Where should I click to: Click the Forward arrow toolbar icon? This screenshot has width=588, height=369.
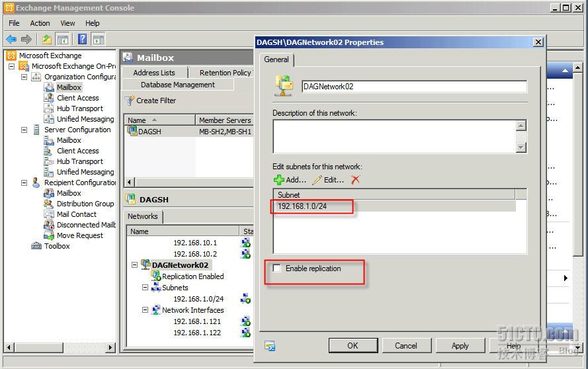[x=26, y=39]
